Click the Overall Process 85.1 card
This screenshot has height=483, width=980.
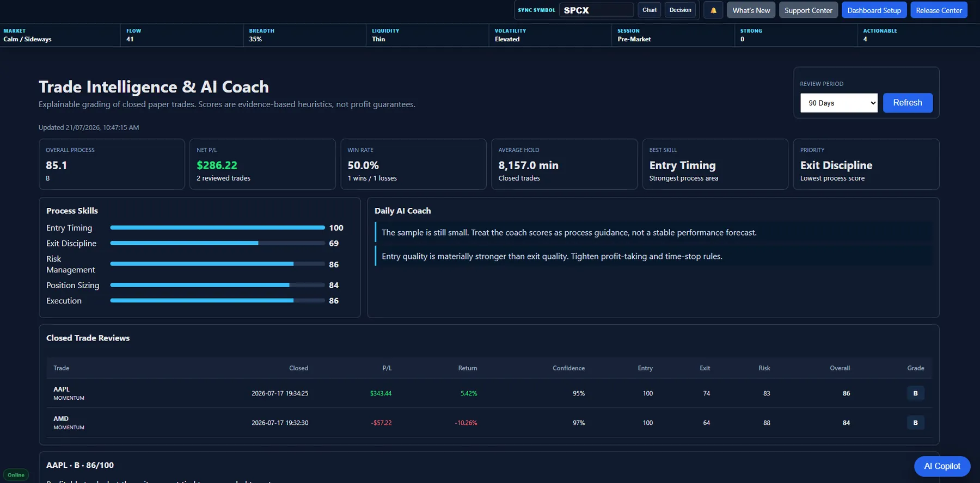(x=112, y=164)
